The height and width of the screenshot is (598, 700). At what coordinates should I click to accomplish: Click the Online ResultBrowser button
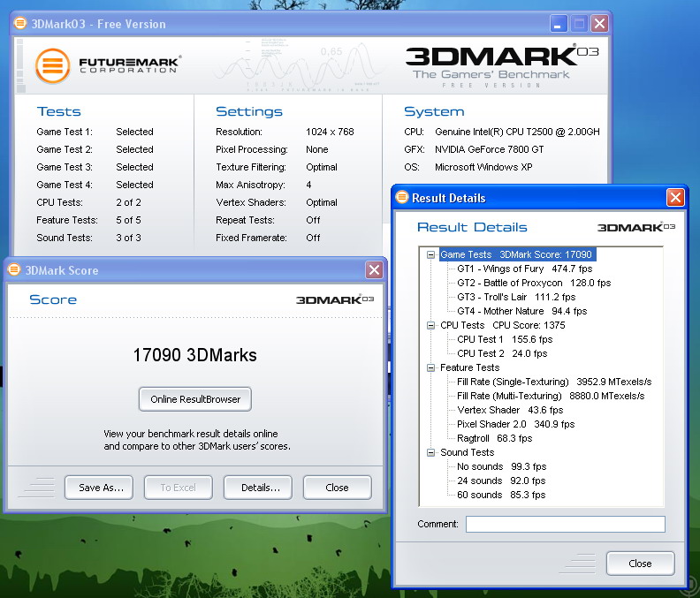[x=195, y=399]
